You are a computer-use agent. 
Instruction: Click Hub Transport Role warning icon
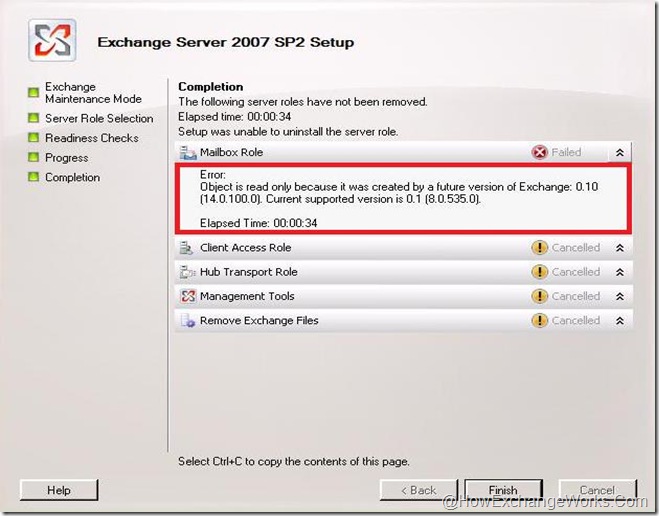539,272
